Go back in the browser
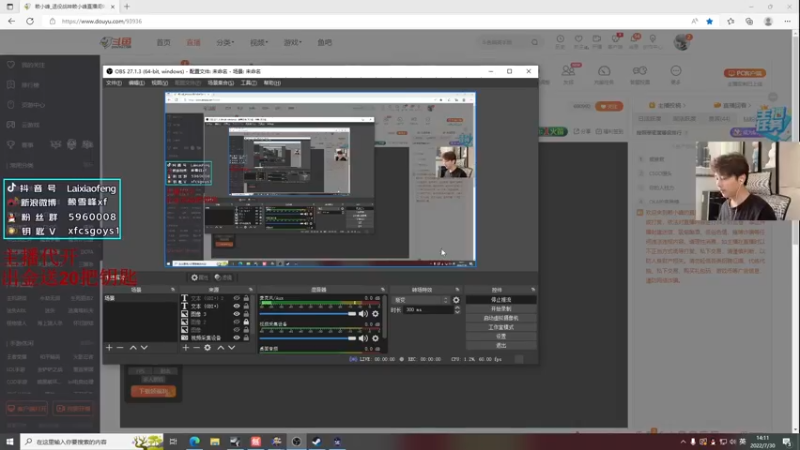 [11, 21]
